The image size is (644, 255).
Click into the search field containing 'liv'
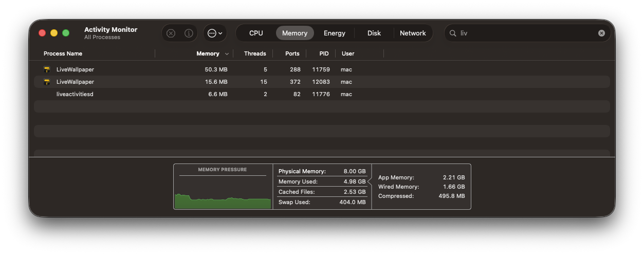527,33
